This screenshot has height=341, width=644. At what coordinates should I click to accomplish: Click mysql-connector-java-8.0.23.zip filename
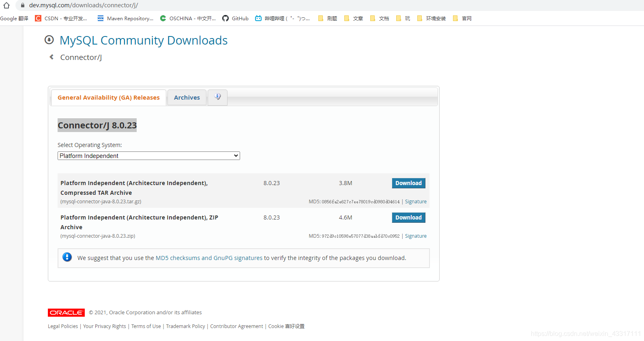(x=98, y=236)
